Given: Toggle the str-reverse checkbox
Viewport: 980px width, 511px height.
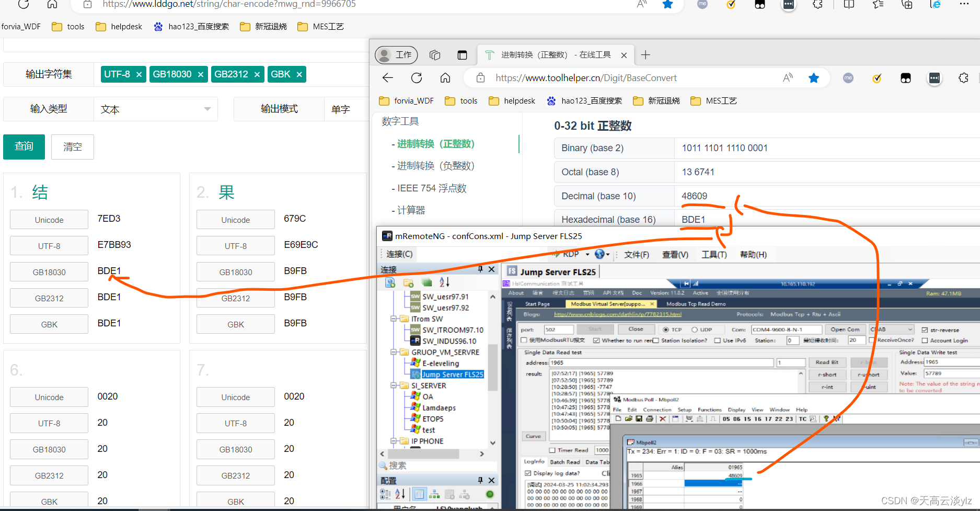Looking at the screenshot, I should pos(925,330).
